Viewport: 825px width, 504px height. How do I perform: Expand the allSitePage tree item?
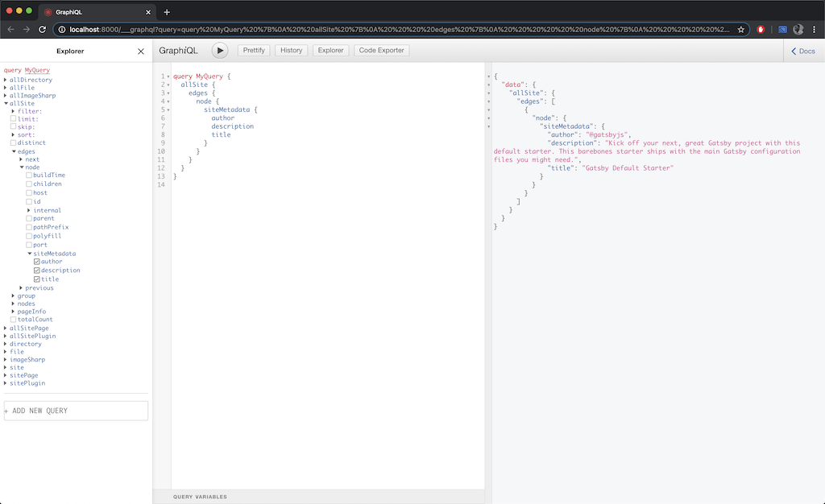[6, 328]
